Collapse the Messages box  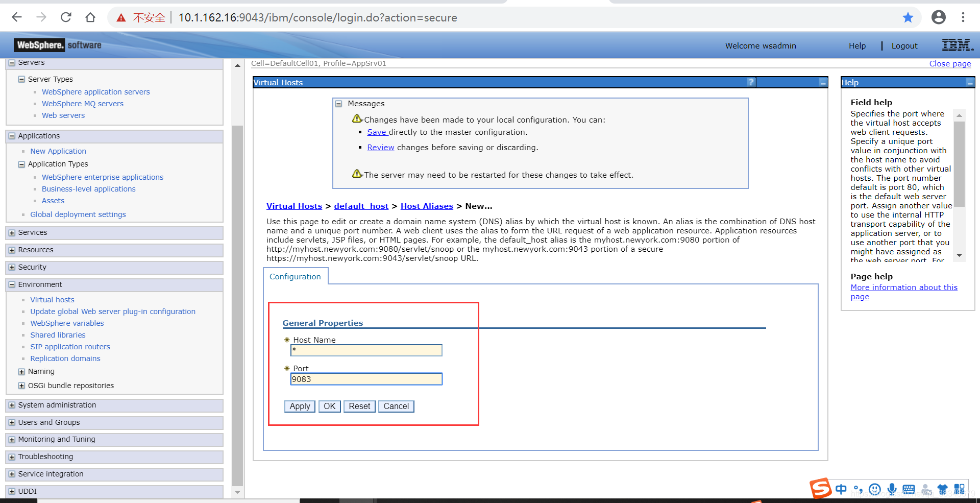coord(338,104)
